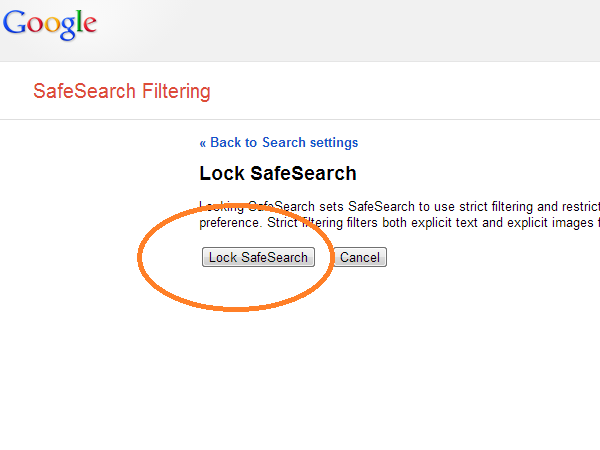Click the gray header bar beside the logo
600x450 pixels.
pyautogui.click(x=344, y=31)
